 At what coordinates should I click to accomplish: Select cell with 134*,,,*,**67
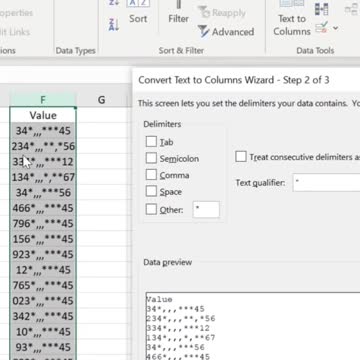pyautogui.click(x=43, y=177)
